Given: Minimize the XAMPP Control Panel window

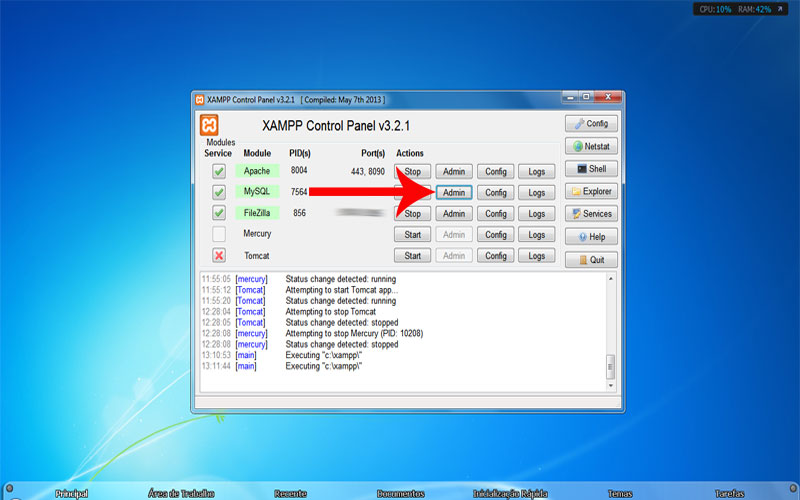Looking at the screenshot, I should (570, 97).
